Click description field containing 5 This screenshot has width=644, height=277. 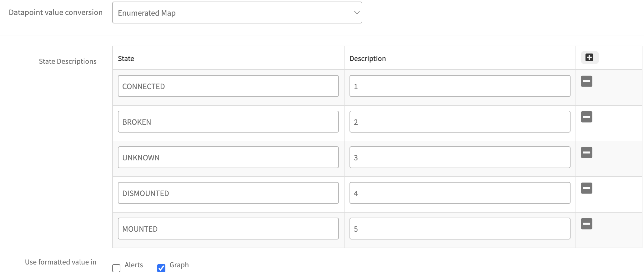pos(460,229)
